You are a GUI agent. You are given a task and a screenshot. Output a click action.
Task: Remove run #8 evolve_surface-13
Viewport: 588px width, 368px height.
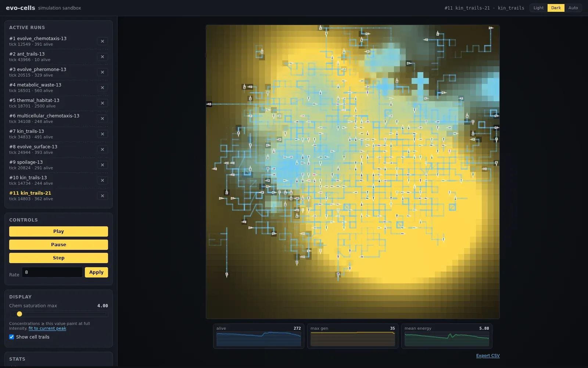pos(103,149)
